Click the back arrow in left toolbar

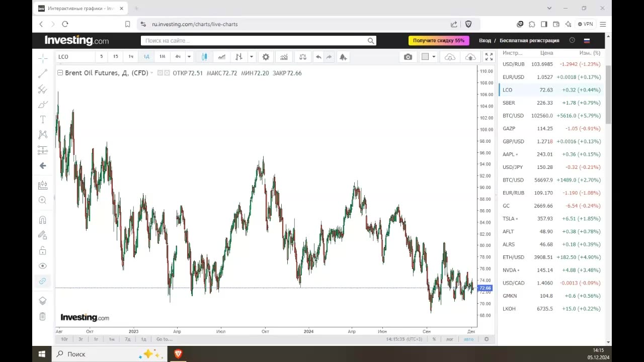(x=43, y=165)
